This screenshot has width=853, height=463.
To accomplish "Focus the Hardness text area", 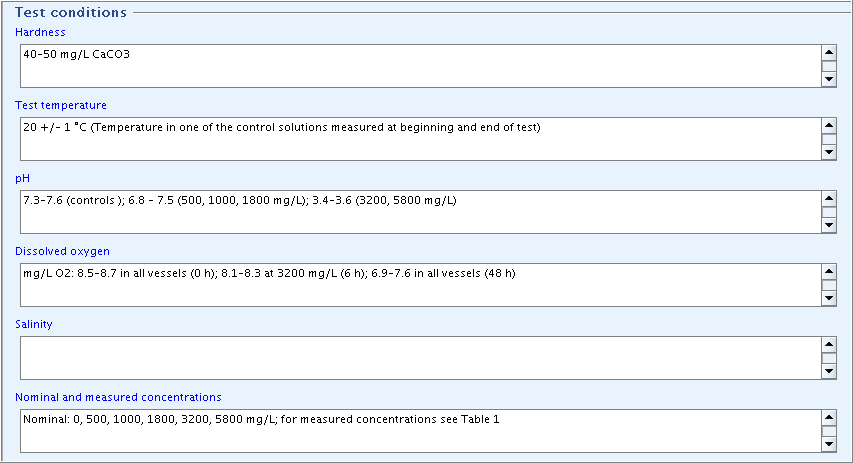I will [x=421, y=66].
